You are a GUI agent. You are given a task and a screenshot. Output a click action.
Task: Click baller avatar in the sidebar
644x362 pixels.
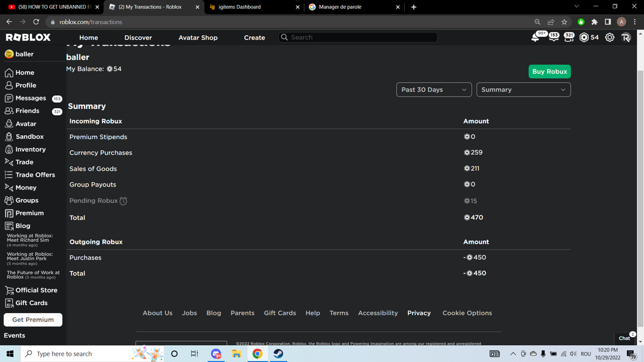(x=9, y=54)
